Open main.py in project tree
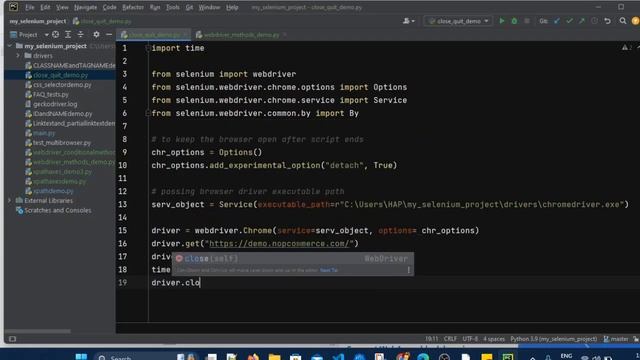Image resolution: width=640 pixels, height=360 pixels. pos(44,133)
